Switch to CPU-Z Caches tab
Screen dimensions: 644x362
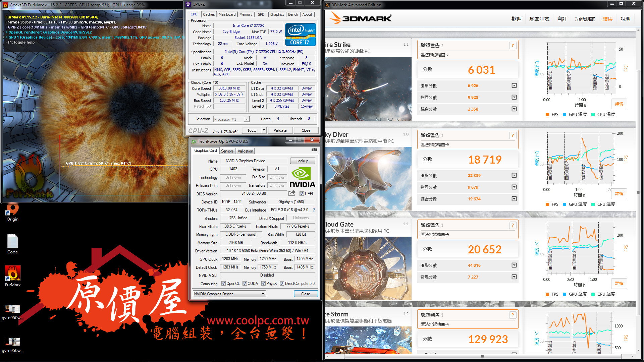coord(209,14)
